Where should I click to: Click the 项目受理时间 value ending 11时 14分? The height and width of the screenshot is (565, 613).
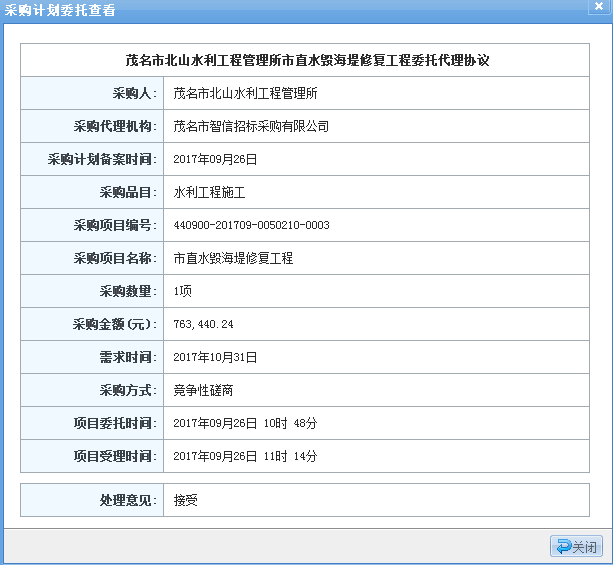(x=245, y=456)
